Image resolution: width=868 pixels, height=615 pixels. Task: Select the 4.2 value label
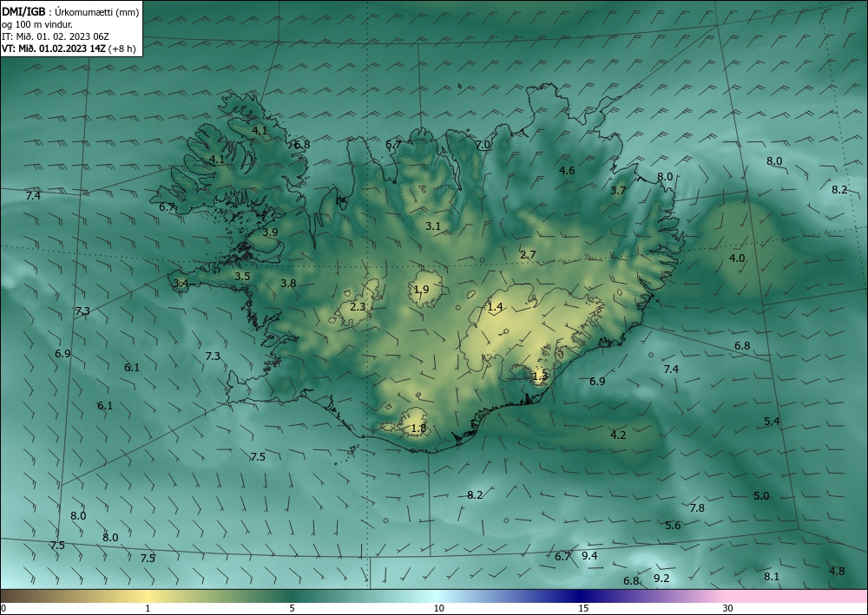pos(618,435)
